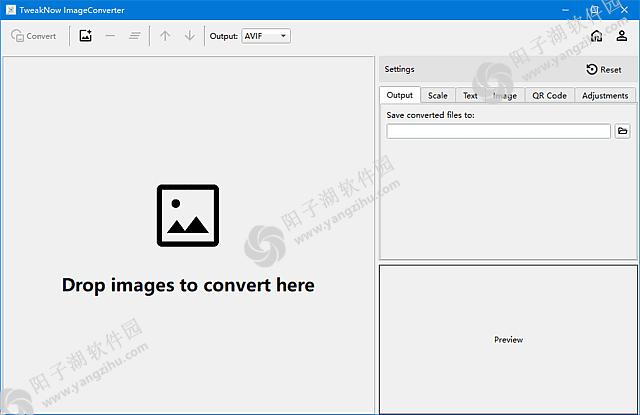Click the Preview panel
The width and height of the screenshot is (640, 415).
tap(508, 340)
